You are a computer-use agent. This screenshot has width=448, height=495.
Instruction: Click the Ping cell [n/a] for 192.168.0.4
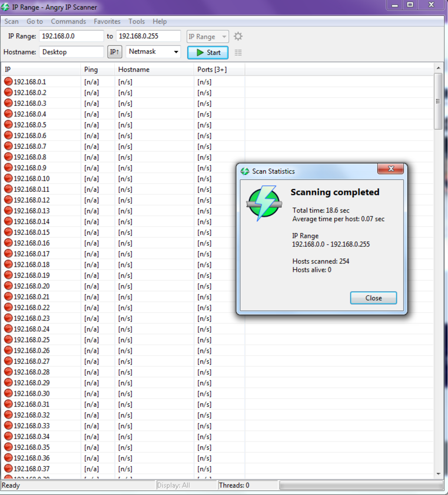(91, 114)
